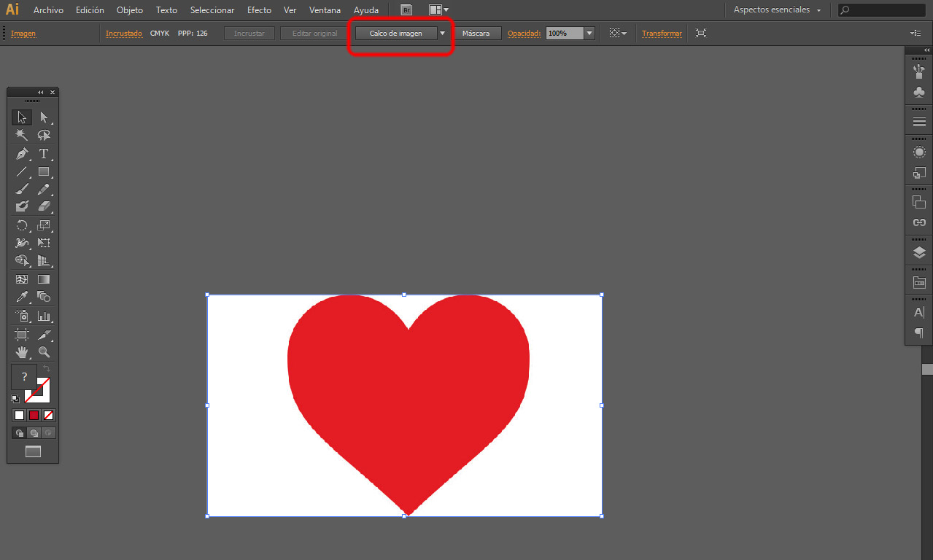The image size is (933, 560).
Task: Select the Zoom tool
Action: 44,352
